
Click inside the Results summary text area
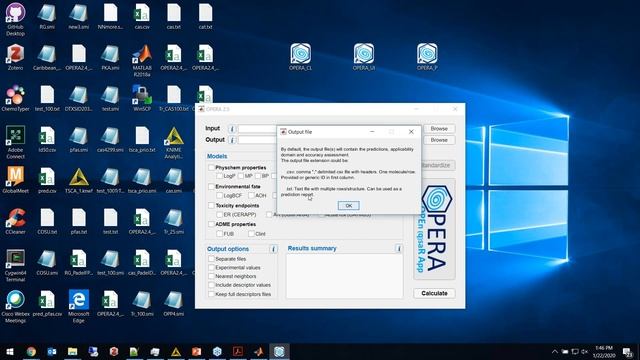click(344, 276)
